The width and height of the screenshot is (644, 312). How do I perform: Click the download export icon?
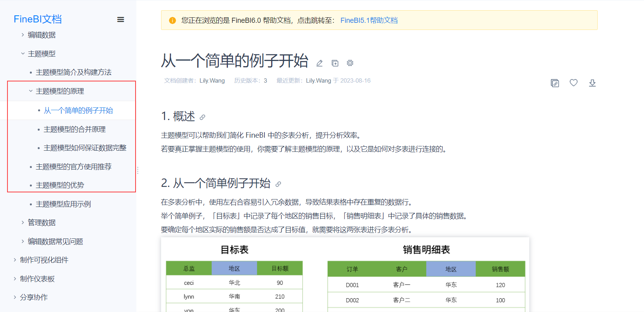[x=593, y=83]
